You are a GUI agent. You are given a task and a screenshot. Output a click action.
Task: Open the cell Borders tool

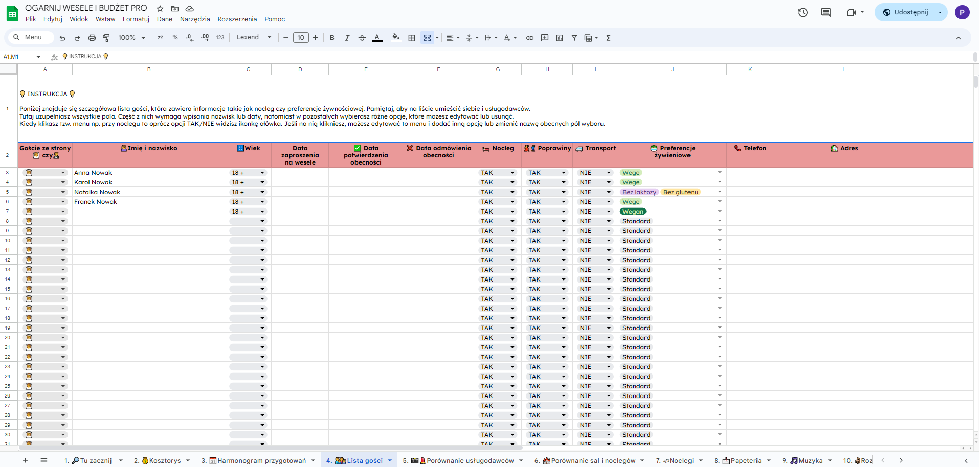[x=412, y=38]
